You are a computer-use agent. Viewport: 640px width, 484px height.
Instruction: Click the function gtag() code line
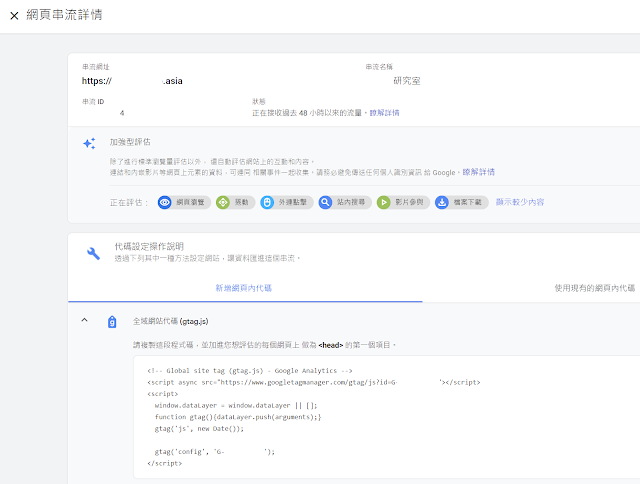click(x=238, y=417)
